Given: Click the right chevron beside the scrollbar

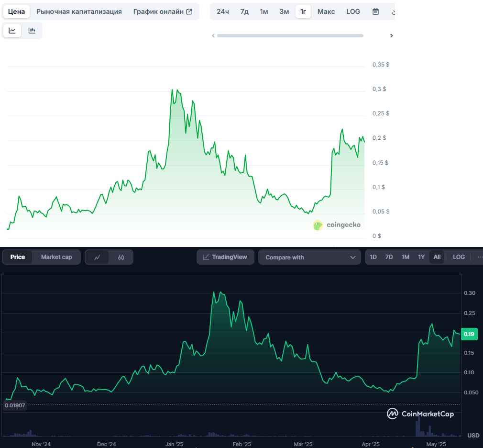Looking at the screenshot, I should coord(391,35).
